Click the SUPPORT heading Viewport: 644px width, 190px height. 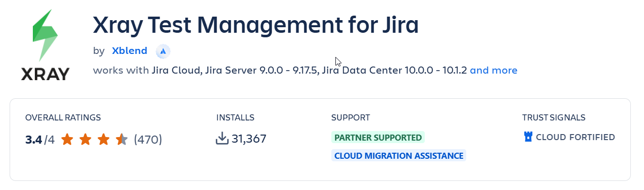(351, 117)
